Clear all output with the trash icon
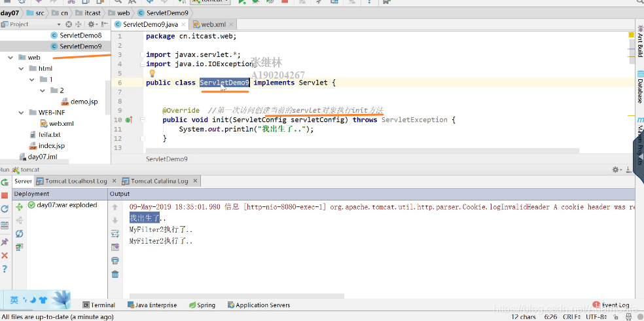The image size is (644, 321). coord(115,274)
